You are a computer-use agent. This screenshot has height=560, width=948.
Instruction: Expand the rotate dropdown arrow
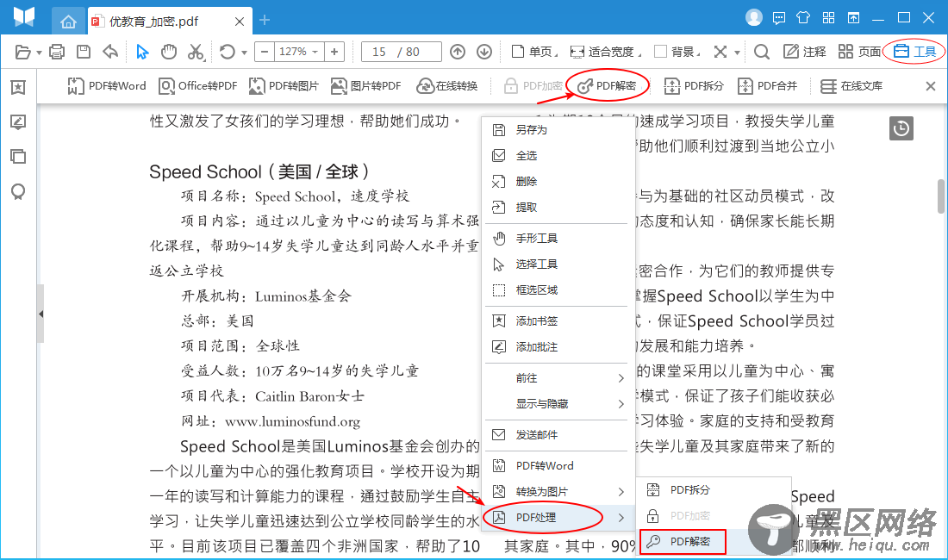pyautogui.click(x=244, y=53)
